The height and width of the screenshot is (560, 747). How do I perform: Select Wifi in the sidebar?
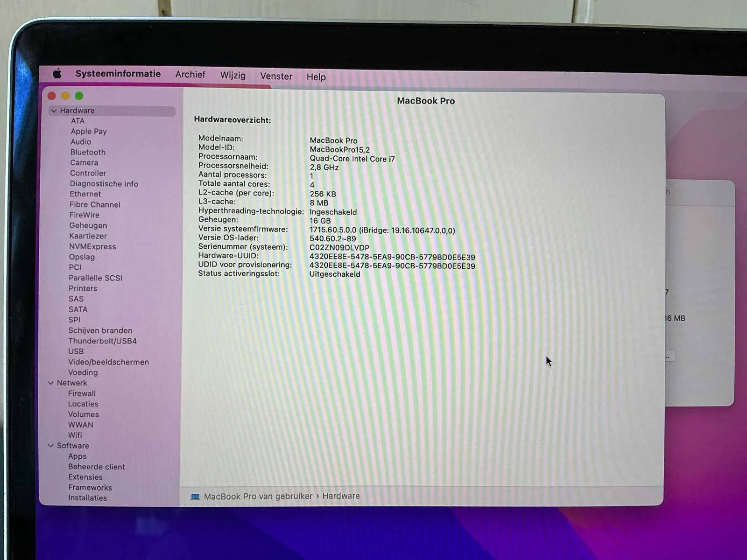[75, 435]
